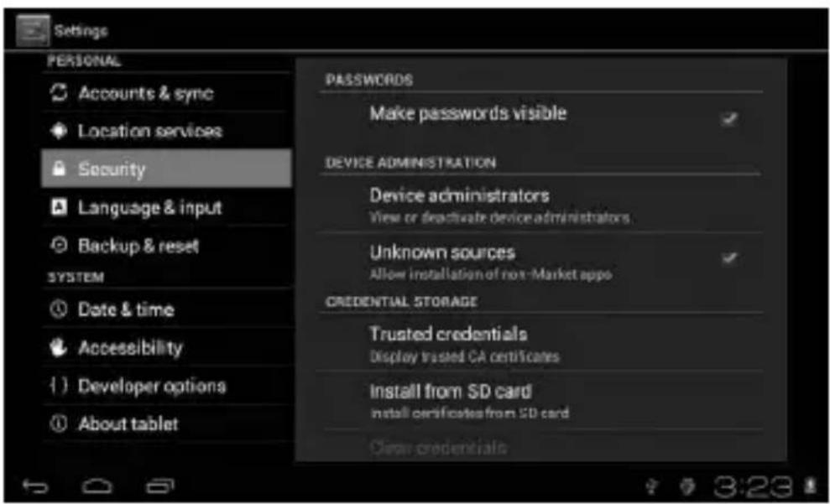Image resolution: width=830 pixels, height=504 pixels.
Task: Open the Recent apps button
Action: (x=159, y=486)
